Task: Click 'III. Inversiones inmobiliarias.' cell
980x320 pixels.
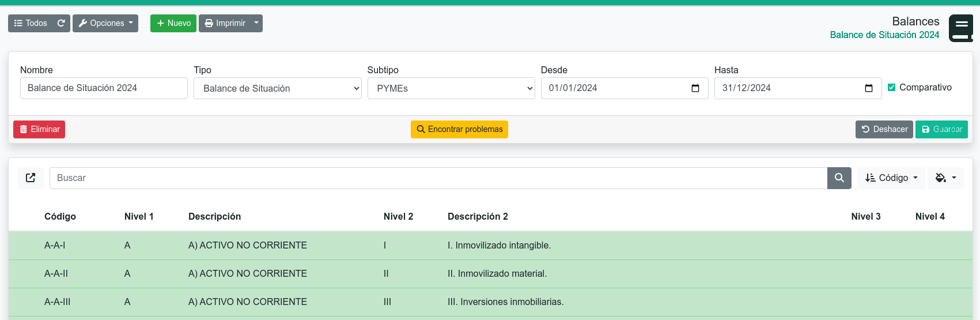Action: (505, 302)
